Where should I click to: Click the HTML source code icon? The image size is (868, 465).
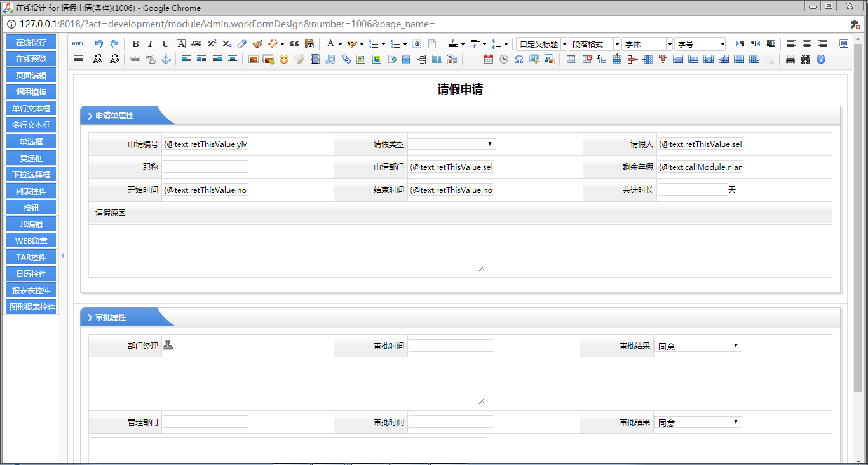[78, 44]
